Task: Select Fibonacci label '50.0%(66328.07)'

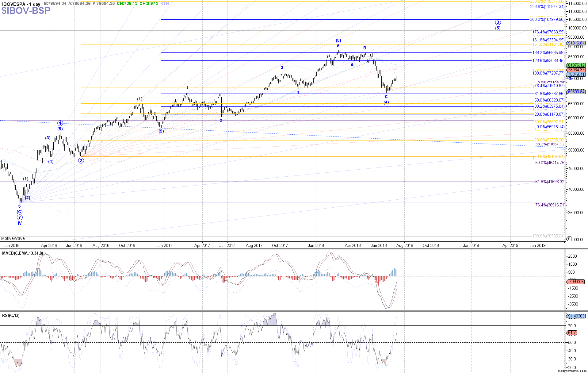Action: [x=549, y=100]
